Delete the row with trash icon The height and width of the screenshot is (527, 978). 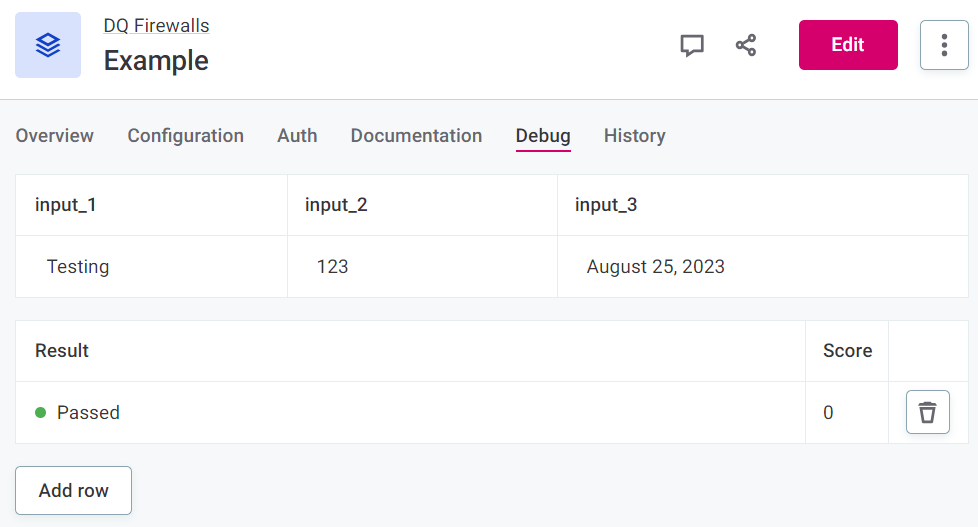coord(927,412)
